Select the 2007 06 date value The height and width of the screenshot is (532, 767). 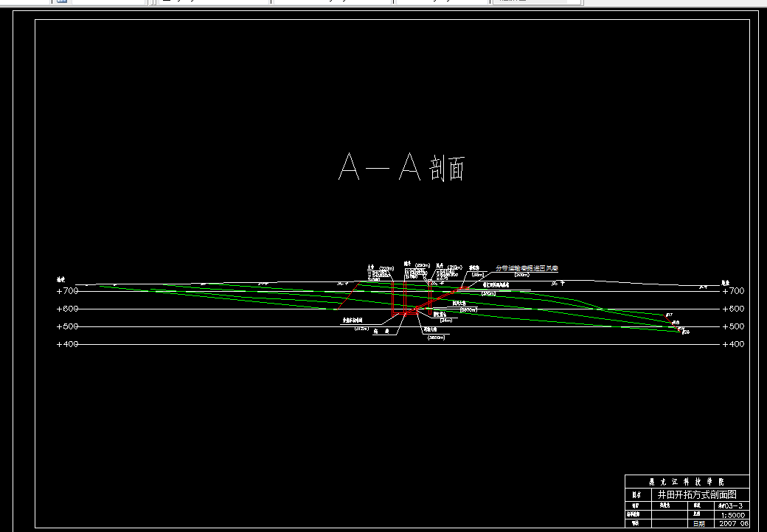tap(734, 523)
